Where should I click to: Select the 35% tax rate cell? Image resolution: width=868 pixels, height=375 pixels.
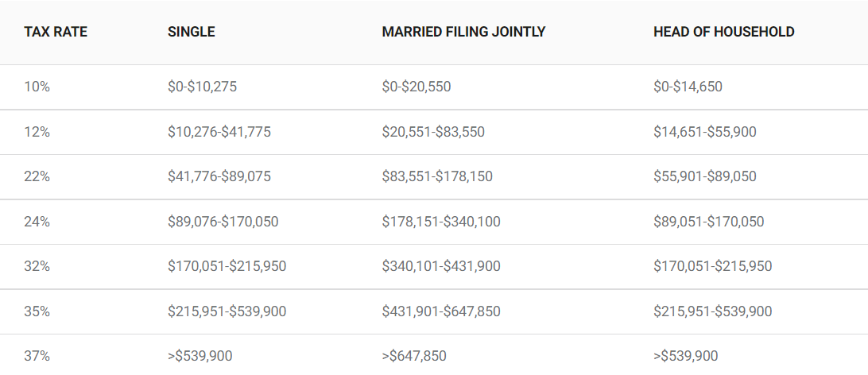pyautogui.click(x=37, y=311)
